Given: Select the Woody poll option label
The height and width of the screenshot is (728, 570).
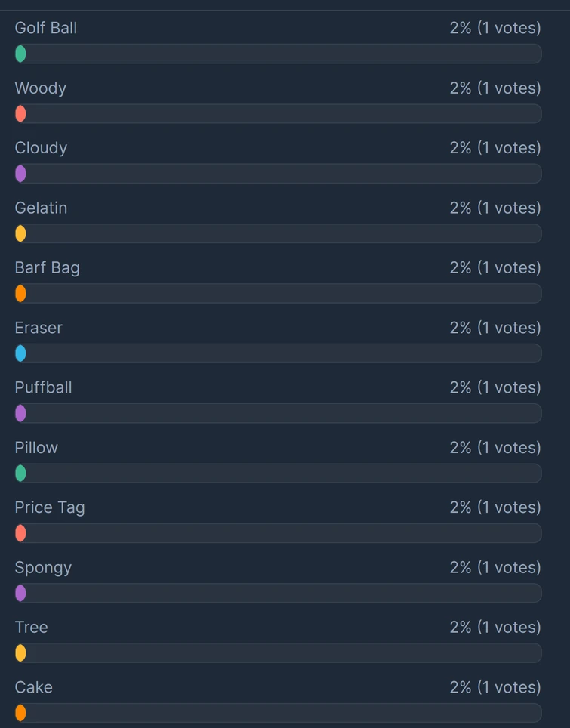Looking at the screenshot, I should pos(41,88).
